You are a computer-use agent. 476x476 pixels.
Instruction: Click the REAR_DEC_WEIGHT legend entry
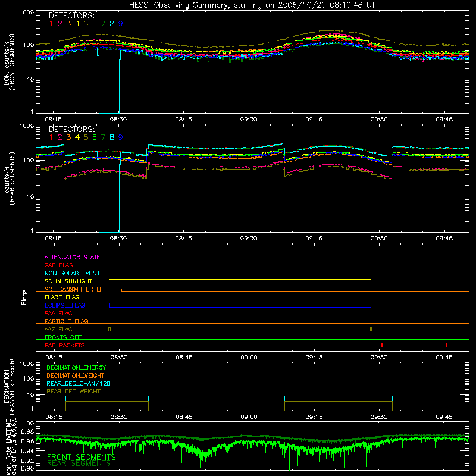pos(73,392)
